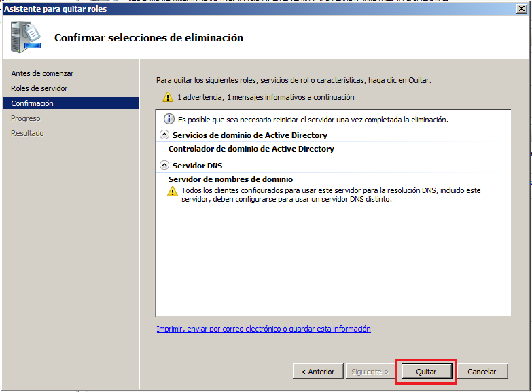Collapse Servicios de dominio de Active Directory section

[x=164, y=135]
